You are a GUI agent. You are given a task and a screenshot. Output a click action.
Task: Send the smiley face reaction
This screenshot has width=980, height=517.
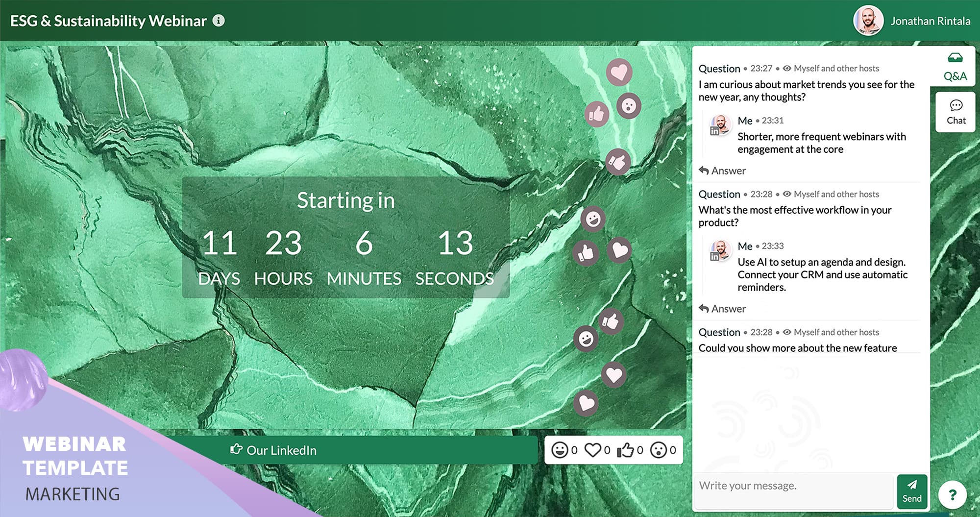click(560, 450)
